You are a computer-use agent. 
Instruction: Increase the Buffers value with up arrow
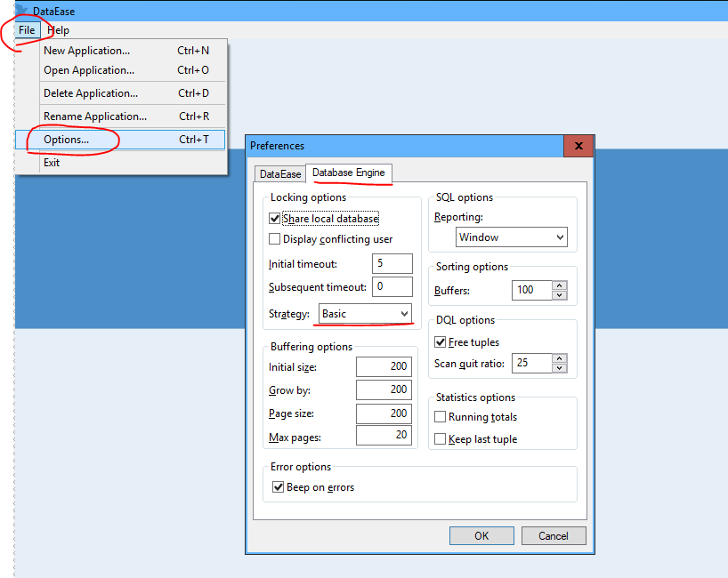559,285
